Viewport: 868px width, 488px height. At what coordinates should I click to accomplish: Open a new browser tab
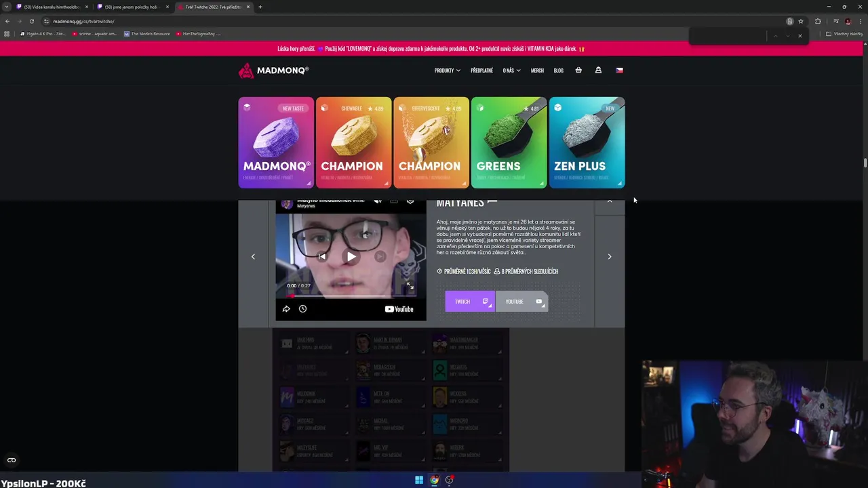pos(260,7)
